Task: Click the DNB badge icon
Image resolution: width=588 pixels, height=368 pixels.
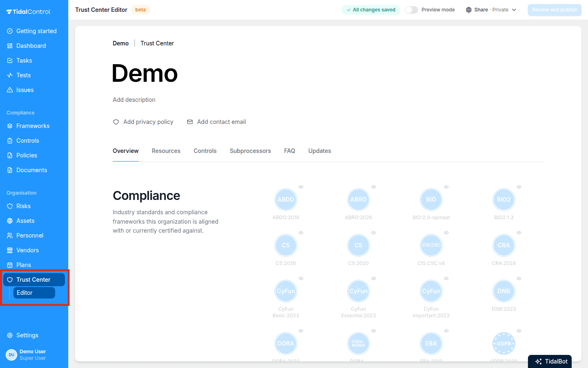Action: pyautogui.click(x=504, y=291)
